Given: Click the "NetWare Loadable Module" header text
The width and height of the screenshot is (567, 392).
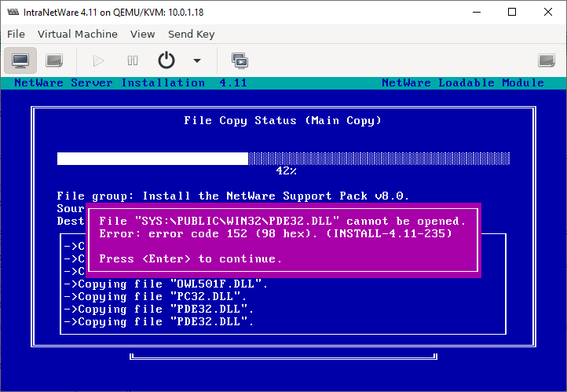Looking at the screenshot, I should pyautogui.click(x=463, y=82).
